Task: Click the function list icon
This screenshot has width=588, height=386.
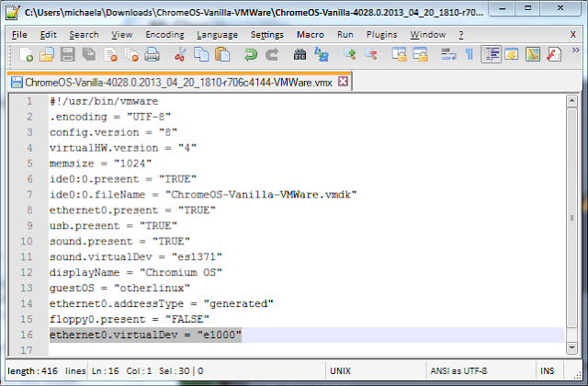Action: point(554,54)
